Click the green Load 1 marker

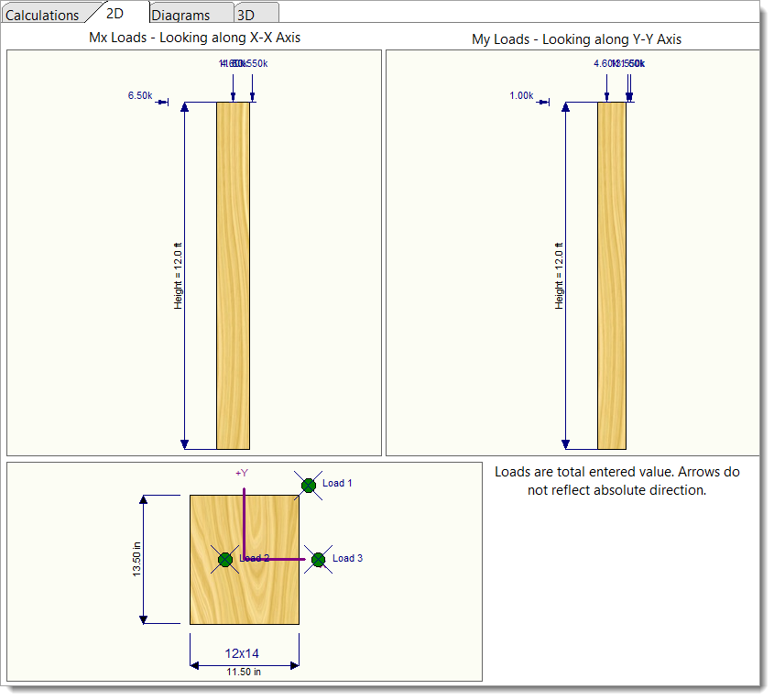(309, 485)
